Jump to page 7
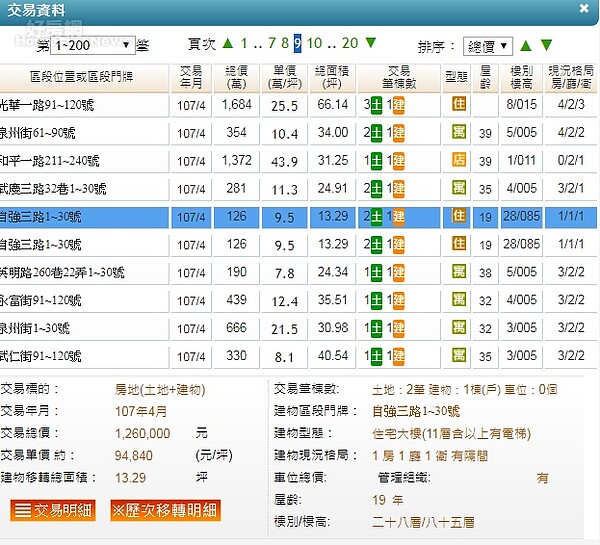 tap(272, 43)
